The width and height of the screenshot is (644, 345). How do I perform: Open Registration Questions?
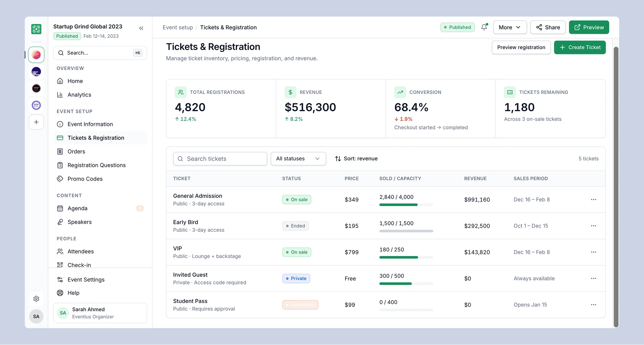pos(100,165)
